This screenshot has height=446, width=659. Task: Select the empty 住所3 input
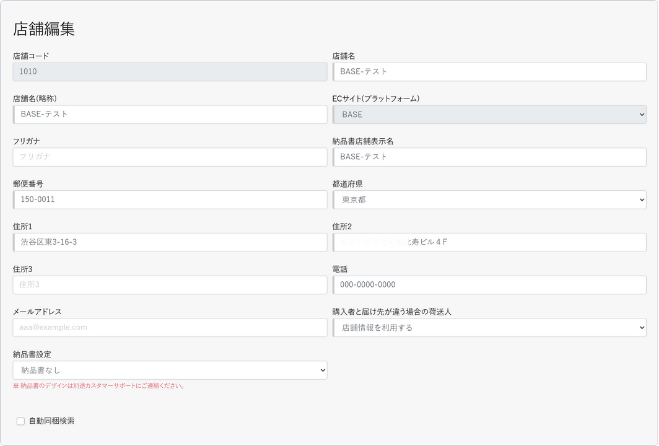170,285
